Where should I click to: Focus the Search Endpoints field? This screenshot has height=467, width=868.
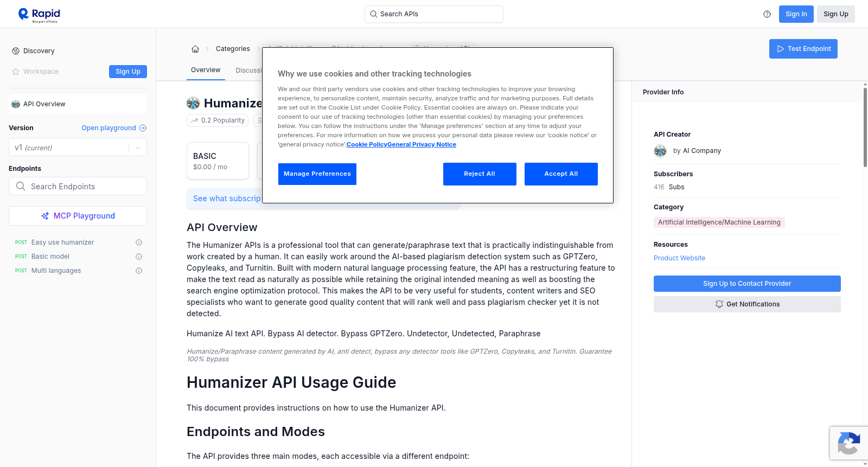click(x=78, y=186)
